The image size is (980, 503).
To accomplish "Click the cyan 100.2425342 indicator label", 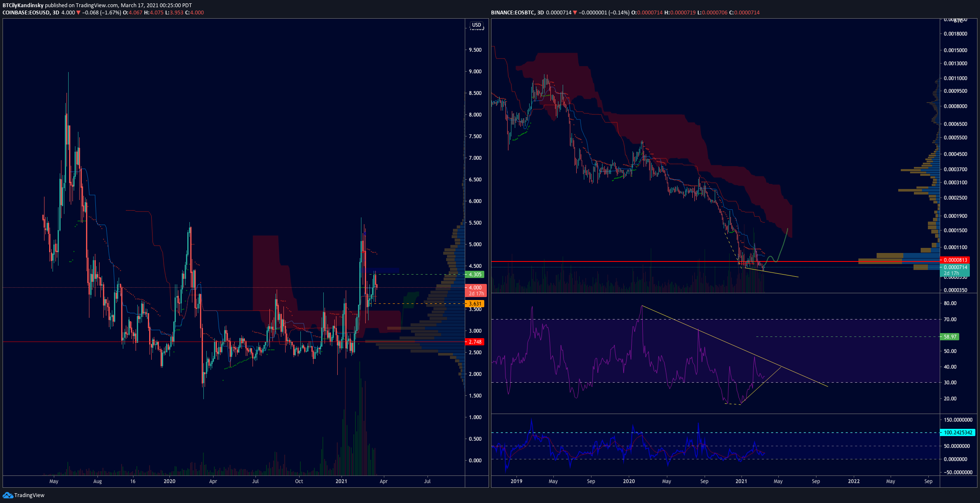I will (958, 433).
